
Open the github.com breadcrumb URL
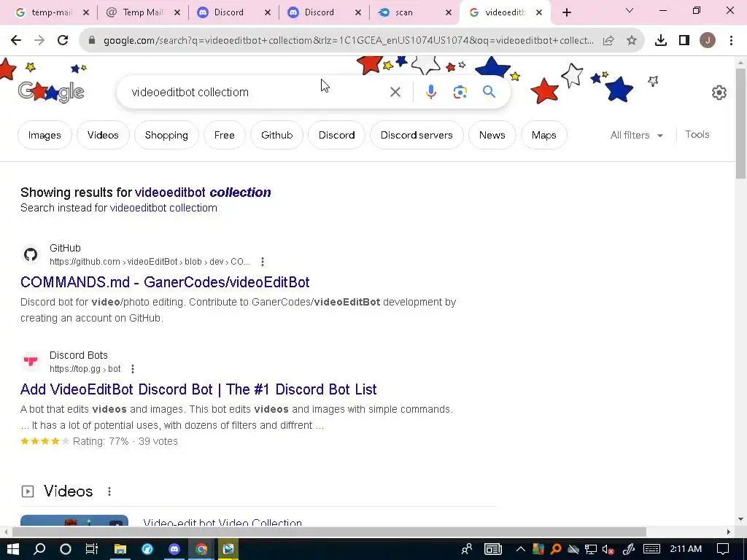[x=150, y=262]
